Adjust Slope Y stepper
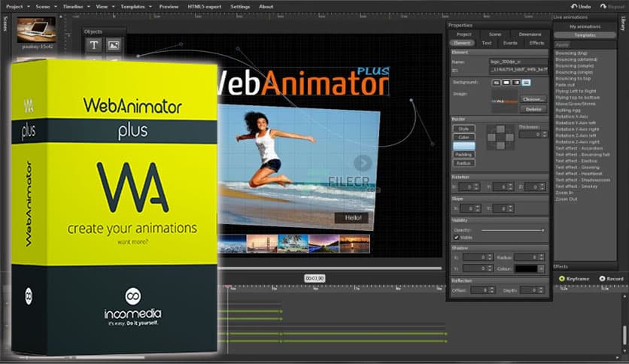Screen dimensions: 629x364 (x=510, y=208)
